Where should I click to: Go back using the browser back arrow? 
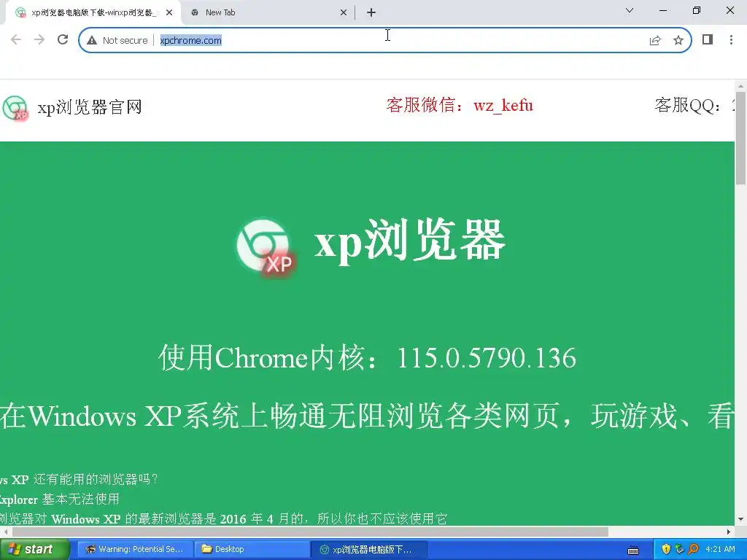(16, 39)
